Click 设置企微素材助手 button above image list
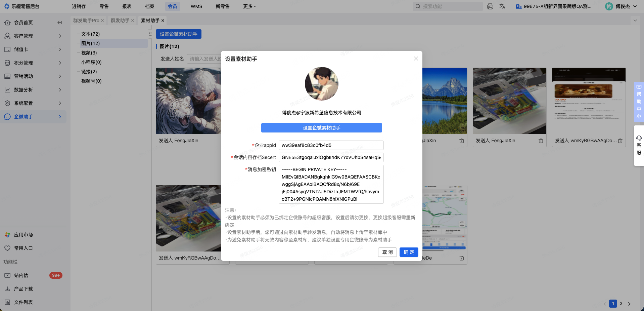The image size is (644, 311). pyautogui.click(x=179, y=34)
